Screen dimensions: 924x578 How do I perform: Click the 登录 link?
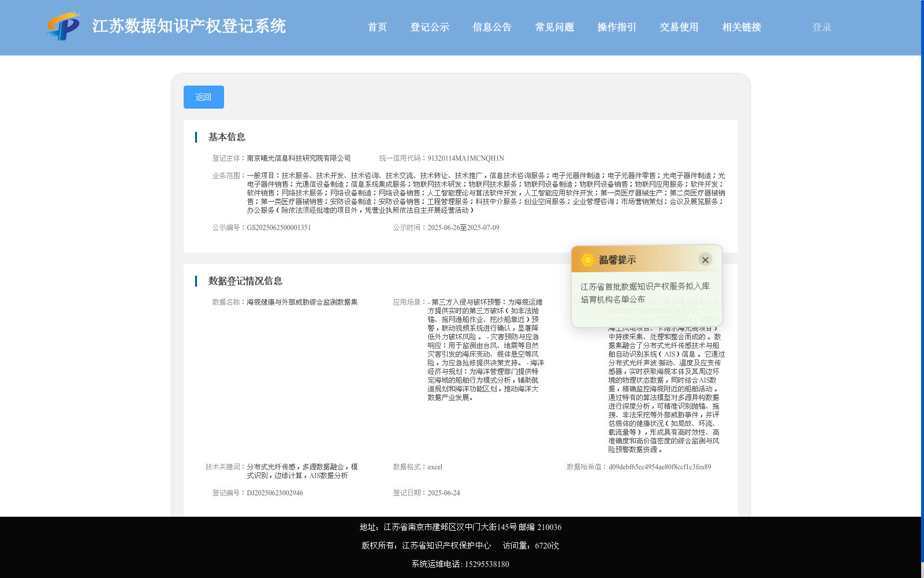click(822, 27)
